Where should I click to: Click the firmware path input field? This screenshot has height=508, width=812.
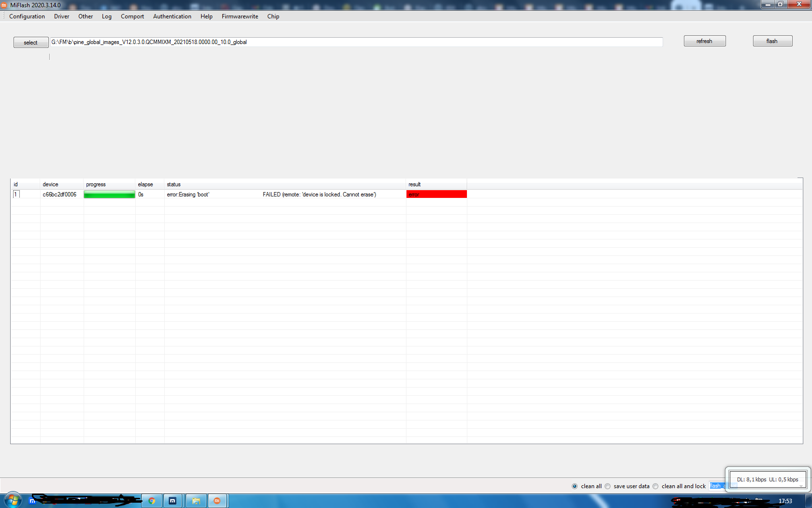point(356,42)
